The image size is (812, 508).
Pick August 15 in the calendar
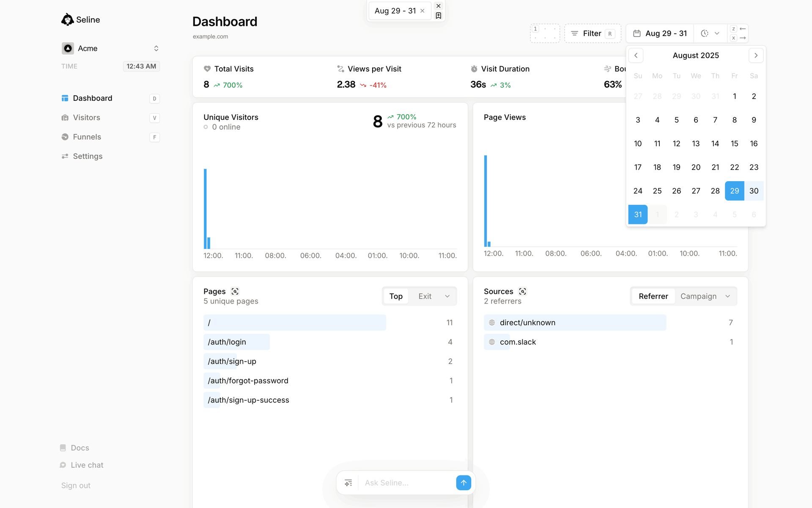tap(735, 144)
